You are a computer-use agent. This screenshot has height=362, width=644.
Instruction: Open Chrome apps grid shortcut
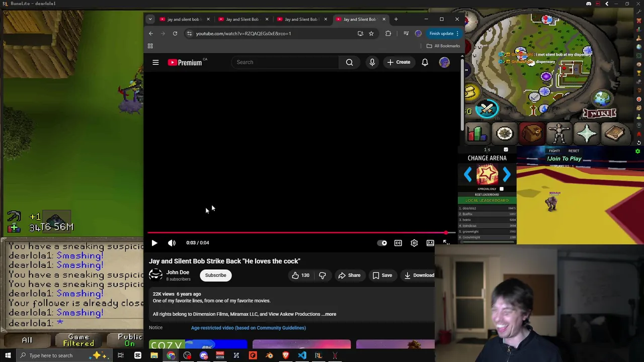(x=150, y=46)
